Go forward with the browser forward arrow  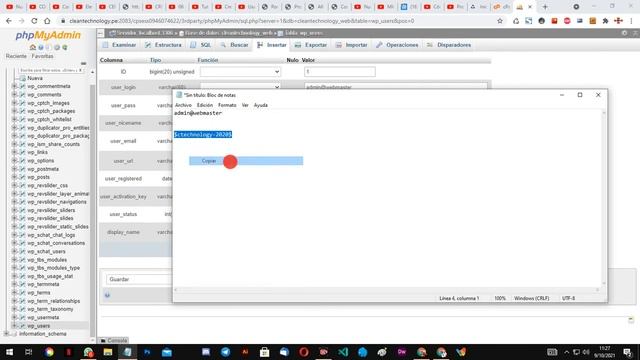[x=21, y=21]
